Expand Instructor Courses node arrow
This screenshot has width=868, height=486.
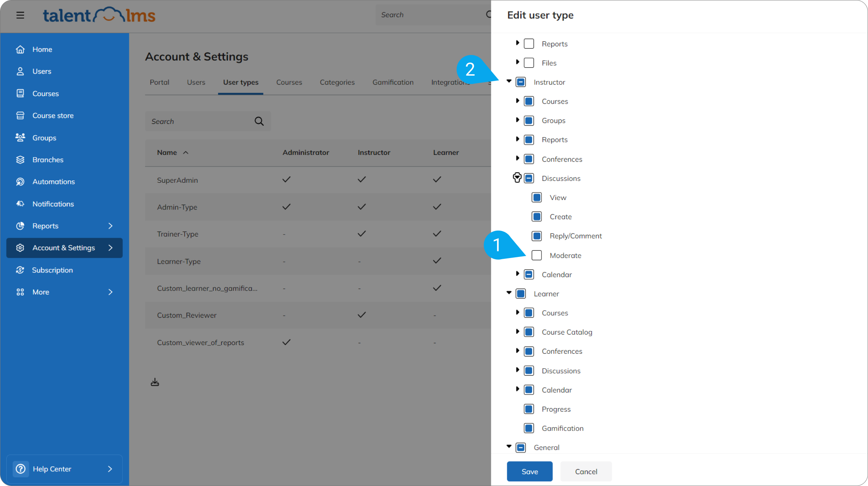click(517, 101)
